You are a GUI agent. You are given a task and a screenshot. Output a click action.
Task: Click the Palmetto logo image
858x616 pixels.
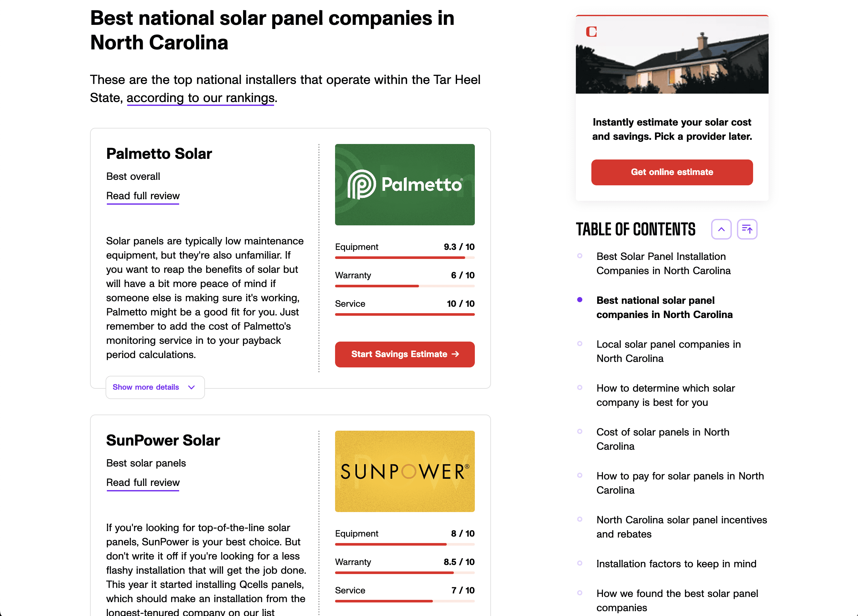(x=405, y=184)
